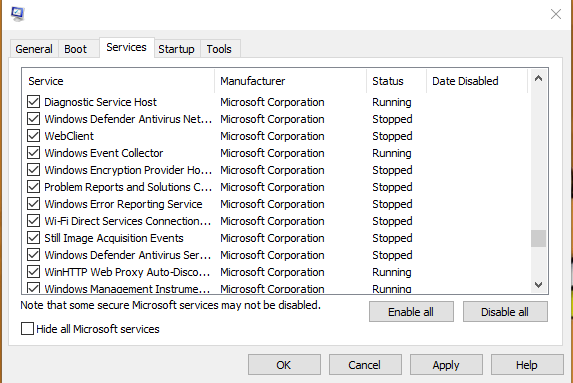
Task: Switch to the General tab
Action: click(x=34, y=49)
